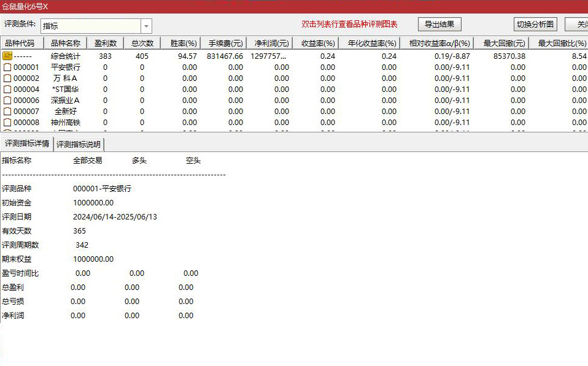Viewport: 588px width, 366px height.
Task: Switch to the 评测指标说明 tab
Action: [x=78, y=145]
